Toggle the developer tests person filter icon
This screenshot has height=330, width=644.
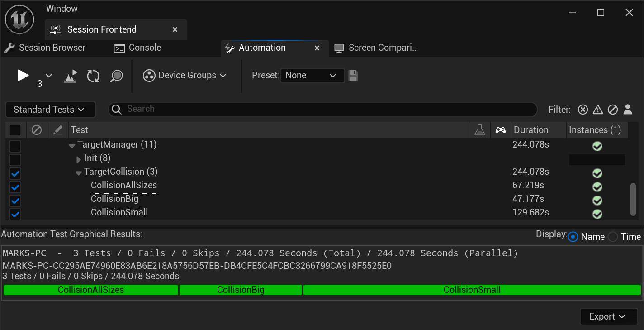pos(627,110)
